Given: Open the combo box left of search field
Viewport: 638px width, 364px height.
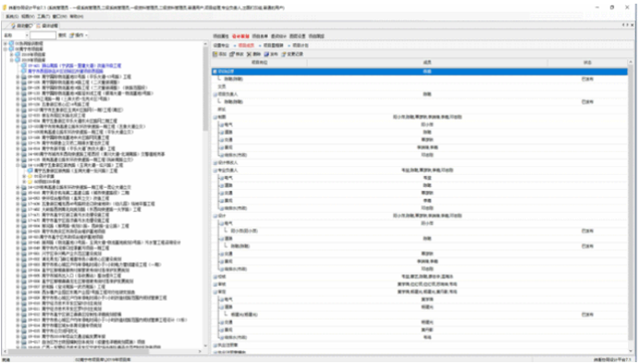Looking at the screenshot, I should pos(16,36).
